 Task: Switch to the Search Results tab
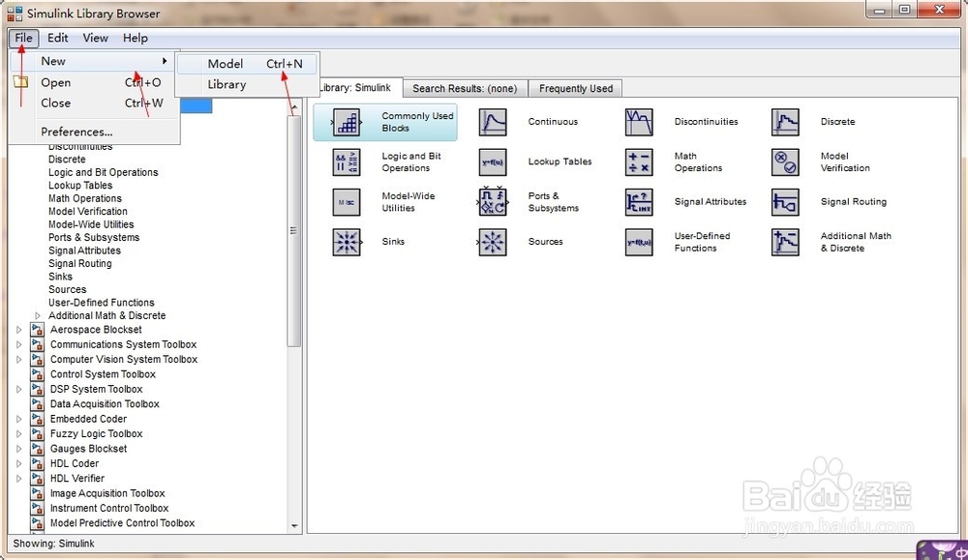465,88
